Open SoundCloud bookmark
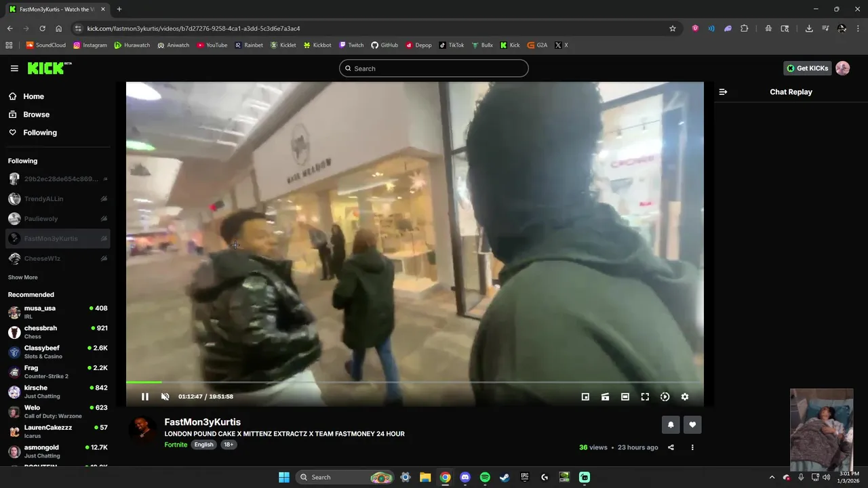This screenshot has height=488, width=868. (45, 45)
